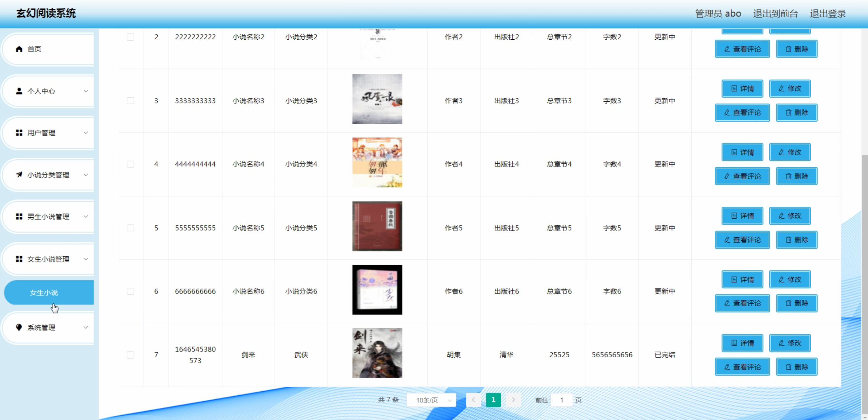Click the 前往 page number input field

561,400
